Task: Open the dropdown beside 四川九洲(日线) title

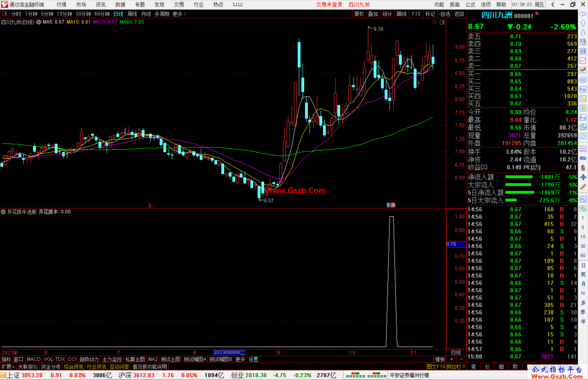Action: pyautogui.click(x=39, y=22)
